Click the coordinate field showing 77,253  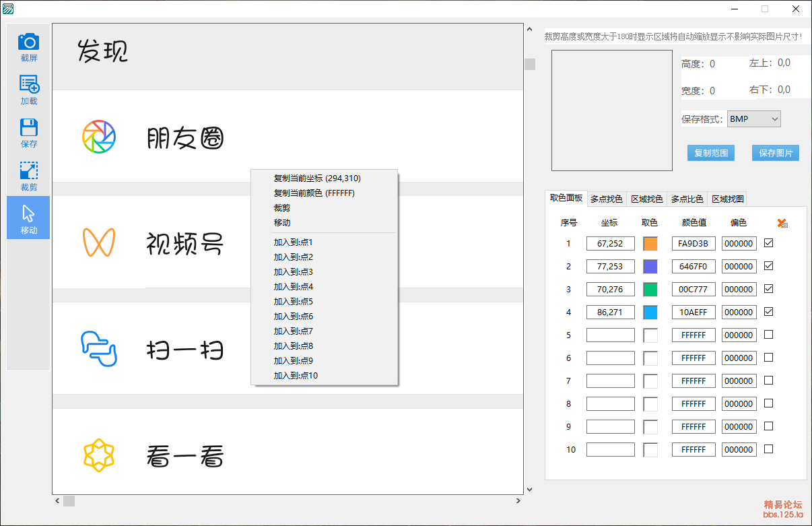(611, 267)
